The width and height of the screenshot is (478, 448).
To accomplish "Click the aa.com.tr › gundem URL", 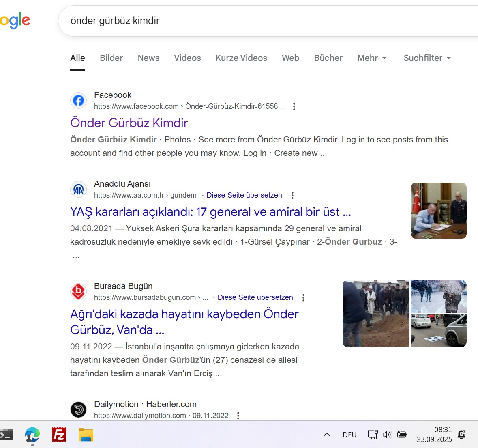I will click(145, 195).
